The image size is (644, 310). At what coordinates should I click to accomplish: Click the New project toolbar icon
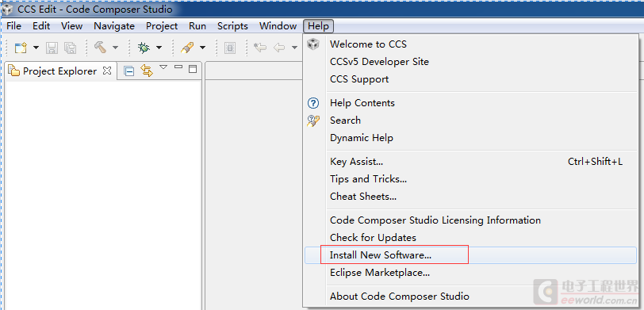21,48
